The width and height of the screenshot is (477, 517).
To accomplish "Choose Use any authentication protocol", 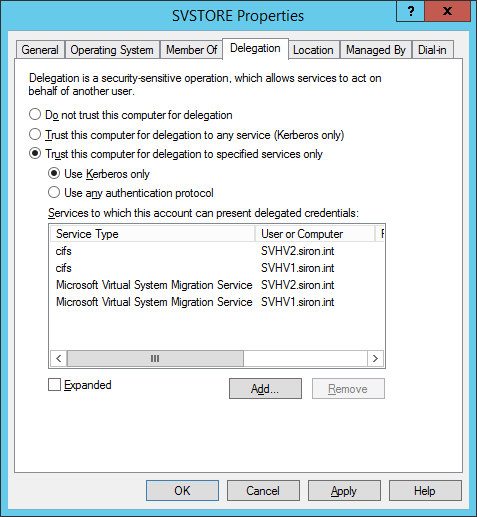I will click(54, 192).
